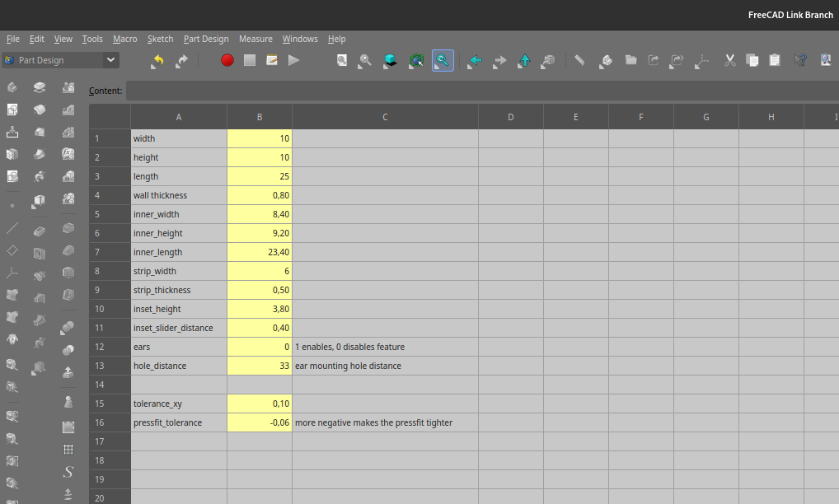
Task: Undo the last action with the yellow arrow
Action: coord(157,60)
